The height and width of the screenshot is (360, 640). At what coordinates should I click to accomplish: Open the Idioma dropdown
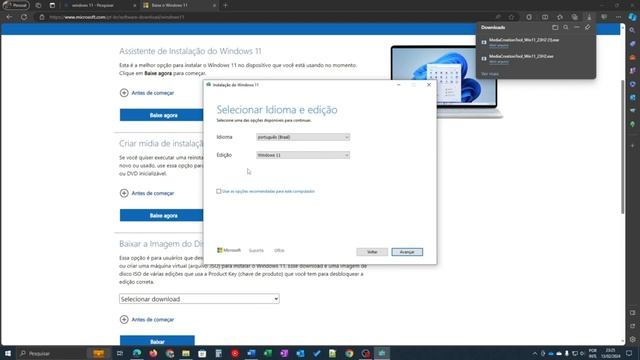[303, 137]
